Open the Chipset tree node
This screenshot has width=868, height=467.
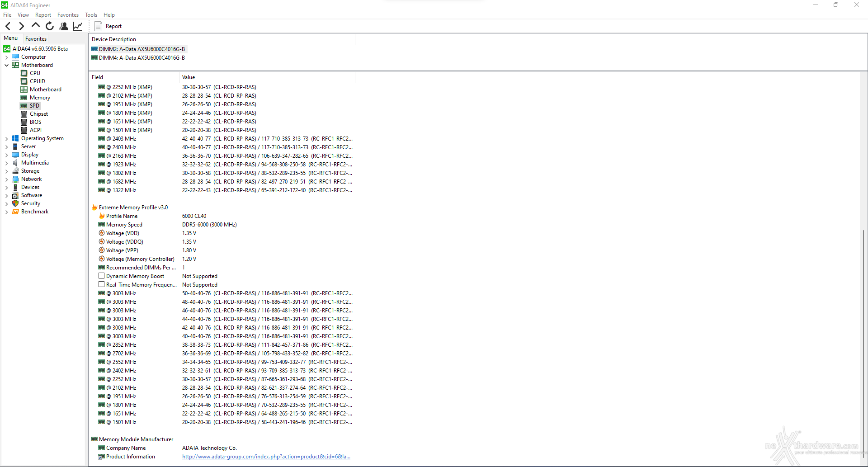coord(38,114)
